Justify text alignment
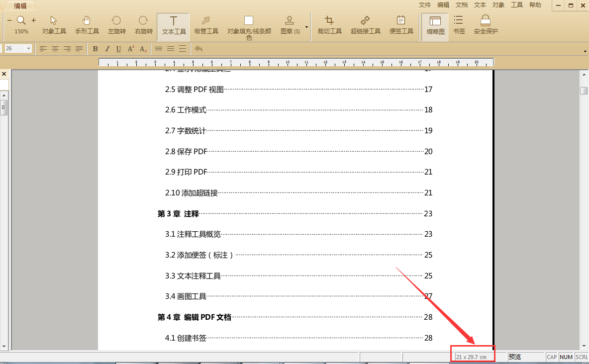Viewport: 589px width, 364px height. tap(79, 49)
